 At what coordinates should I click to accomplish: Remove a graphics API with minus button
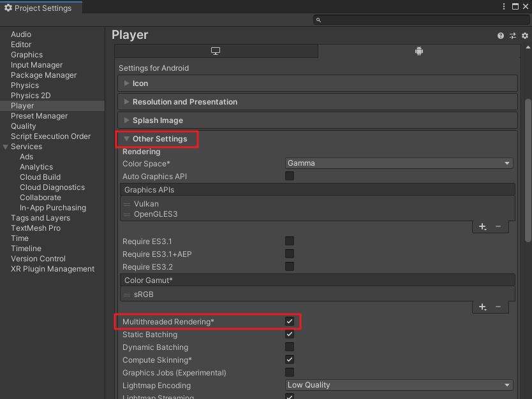[x=498, y=226]
